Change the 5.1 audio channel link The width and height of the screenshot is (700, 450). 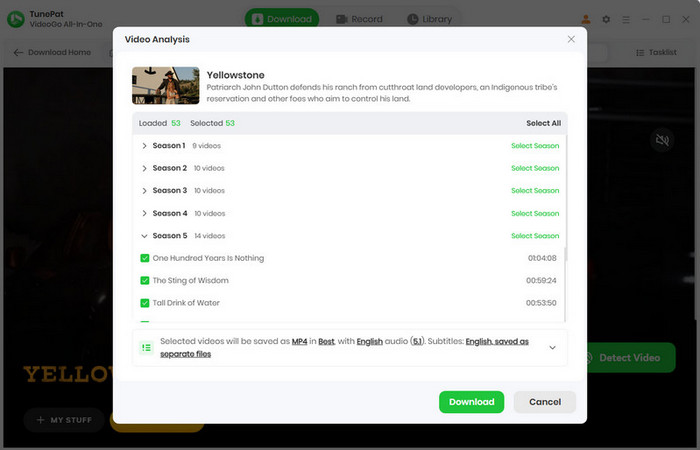click(417, 342)
